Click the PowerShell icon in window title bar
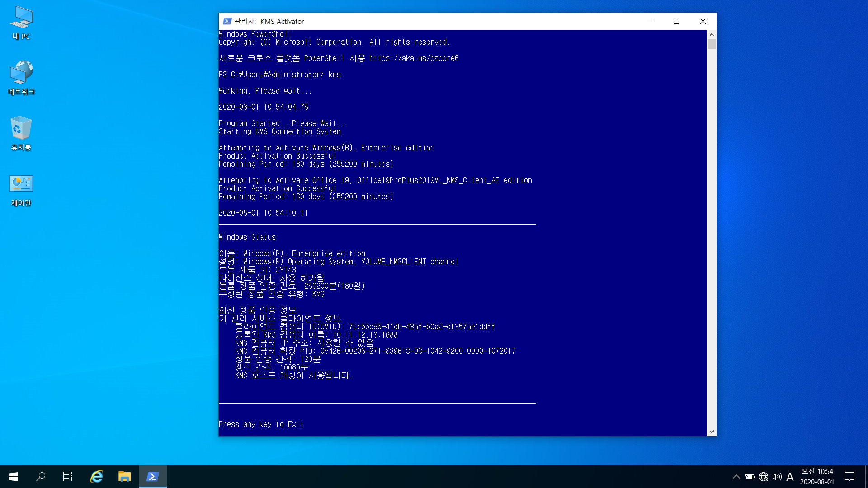The width and height of the screenshot is (868, 488). tap(227, 21)
